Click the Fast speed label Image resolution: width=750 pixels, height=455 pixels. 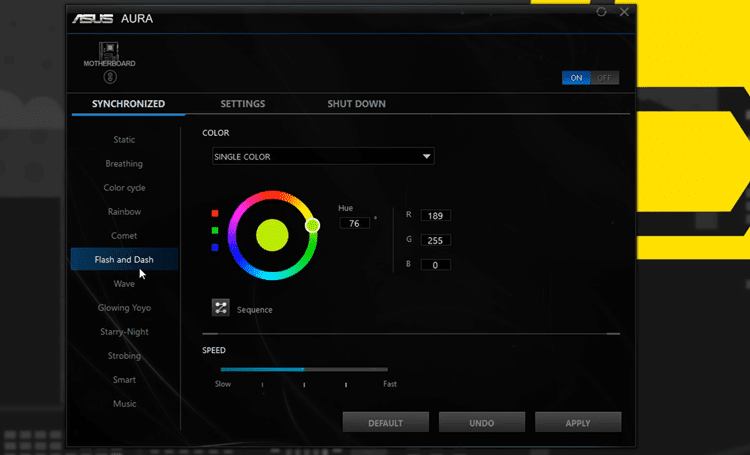click(x=390, y=384)
